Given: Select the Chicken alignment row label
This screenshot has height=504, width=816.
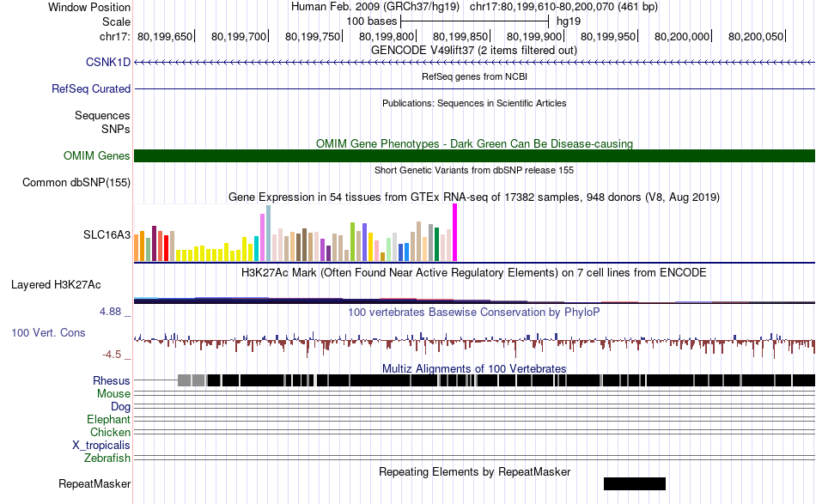Looking at the screenshot, I should pyautogui.click(x=110, y=432).
